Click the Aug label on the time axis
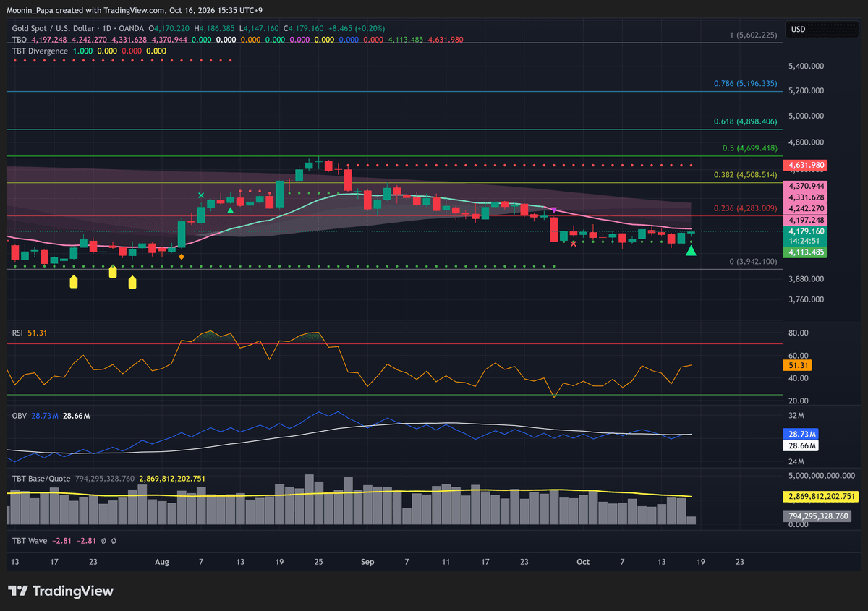The image size is (868, 611). pyautogui.click(x=161, y=561)
